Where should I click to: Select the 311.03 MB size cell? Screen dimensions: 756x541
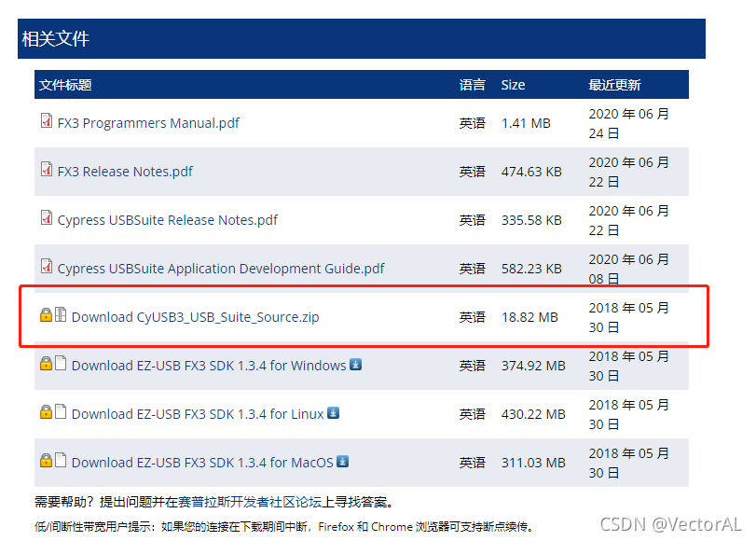[x=533, y=463]
